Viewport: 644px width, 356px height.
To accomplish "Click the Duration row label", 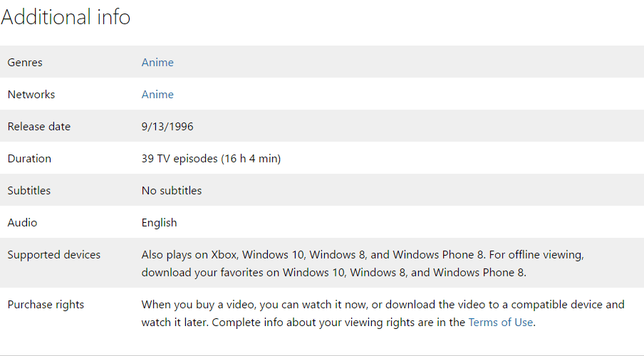I will pyautogui.click(x=29, y=159).
